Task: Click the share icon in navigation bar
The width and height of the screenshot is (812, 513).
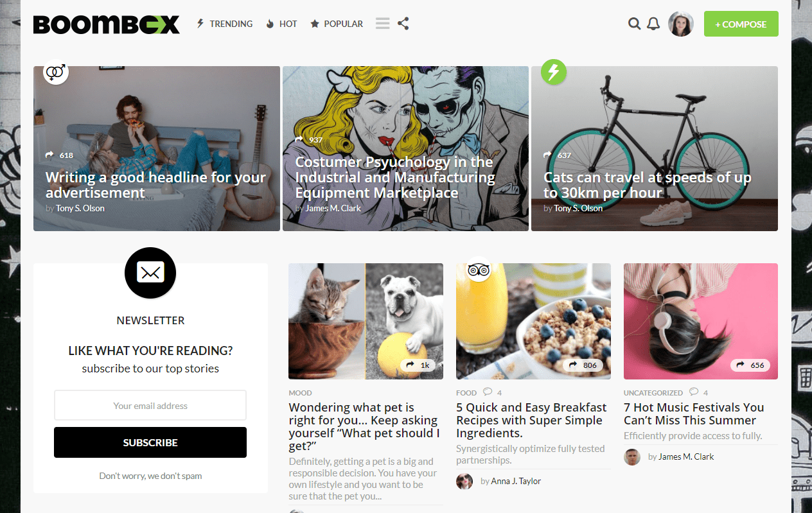Action: tap(403, 24)
